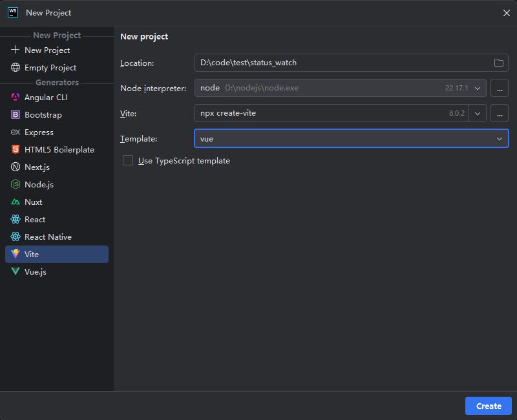Click the Vite lightning icon
Viewport: 517px width, 420px height.
[x=15, y=254]
